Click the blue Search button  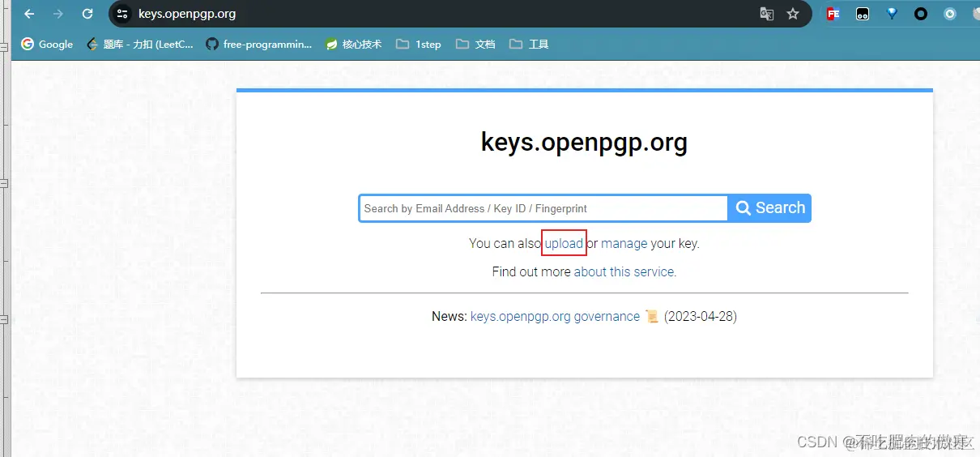click(x=769, y=208)
